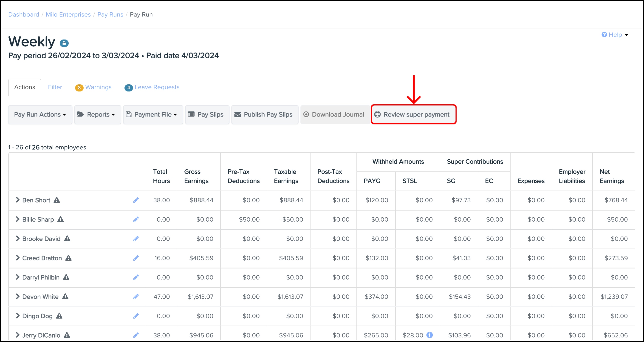
Task: Switch to the Leave Requests tab
Action: tap(152, 87)
